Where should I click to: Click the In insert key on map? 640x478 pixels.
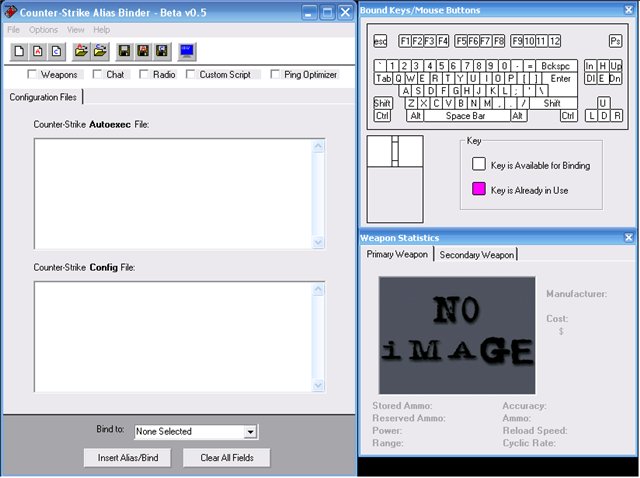point(590,66)
